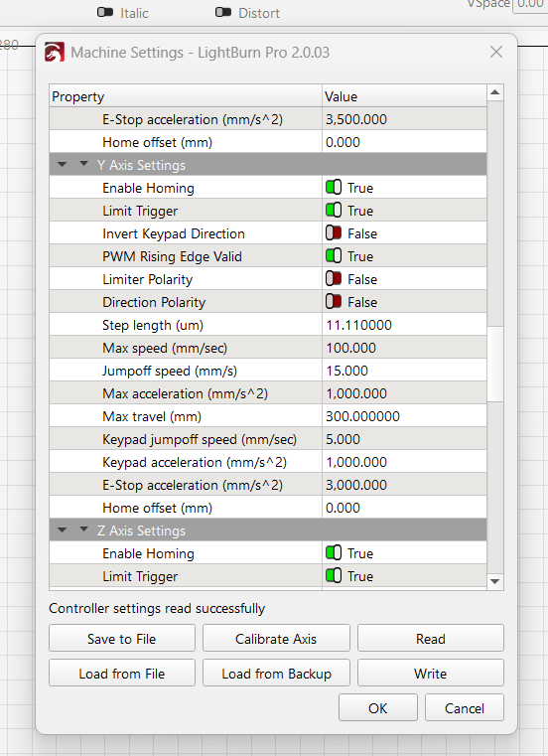Click the scroll up arrow of settings list

[495, 92]
